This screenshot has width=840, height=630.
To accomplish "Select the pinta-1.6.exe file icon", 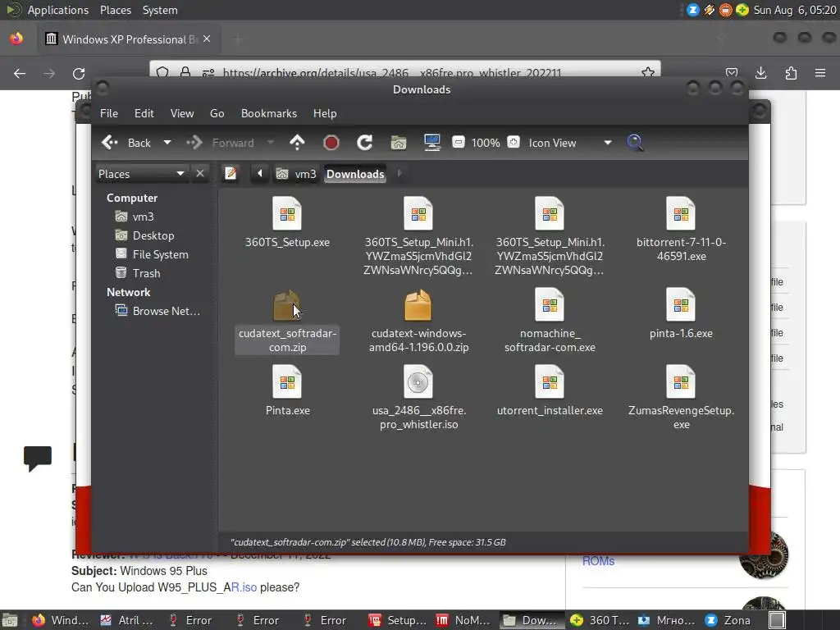I will pyautogui.click(x=681, y=305).
